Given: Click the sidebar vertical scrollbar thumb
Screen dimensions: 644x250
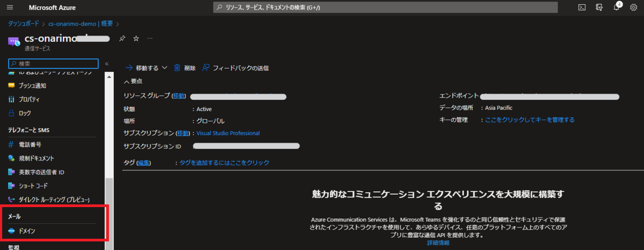Looking at the screenshot, I should [108, 214].
